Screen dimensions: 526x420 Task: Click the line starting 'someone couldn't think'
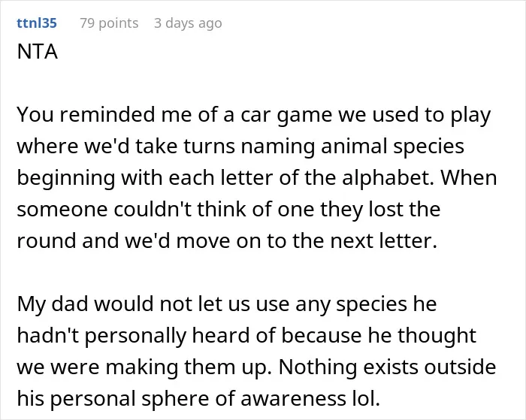[228, 210]
